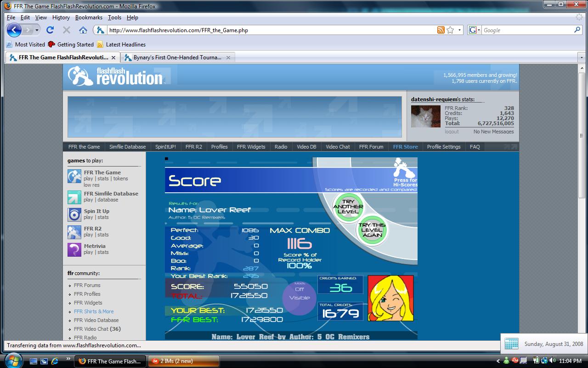588x368 pixels.
Task: Click the URL address field
Action: point(271,30)
